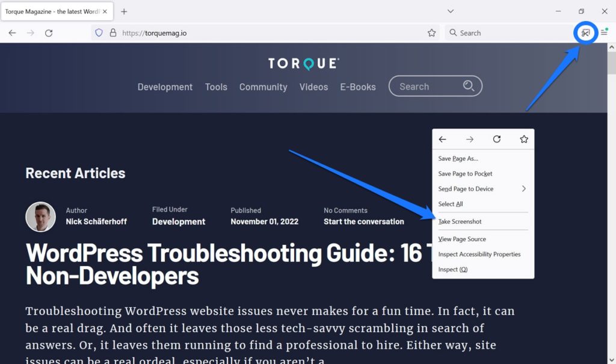This screenshot has width=616, height=364.
Task: Click the screenshot scissors toolbar icon
Action: 586,33
